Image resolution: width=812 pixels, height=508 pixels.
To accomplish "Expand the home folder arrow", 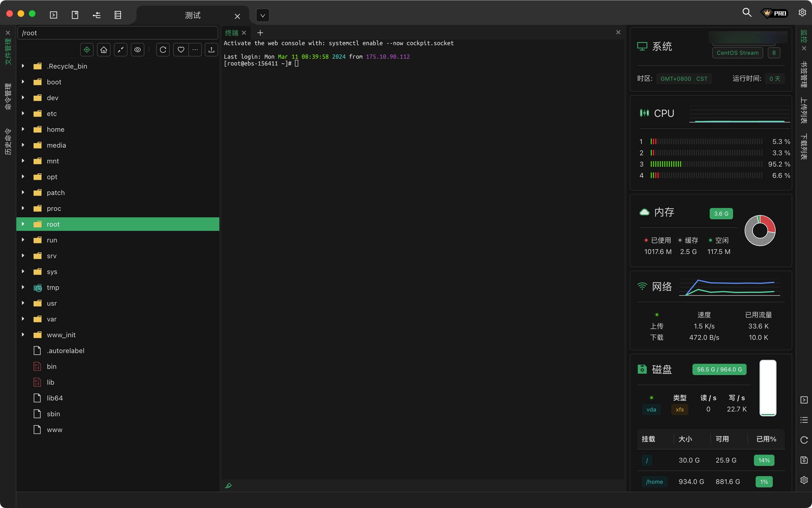I will [23, 129].
